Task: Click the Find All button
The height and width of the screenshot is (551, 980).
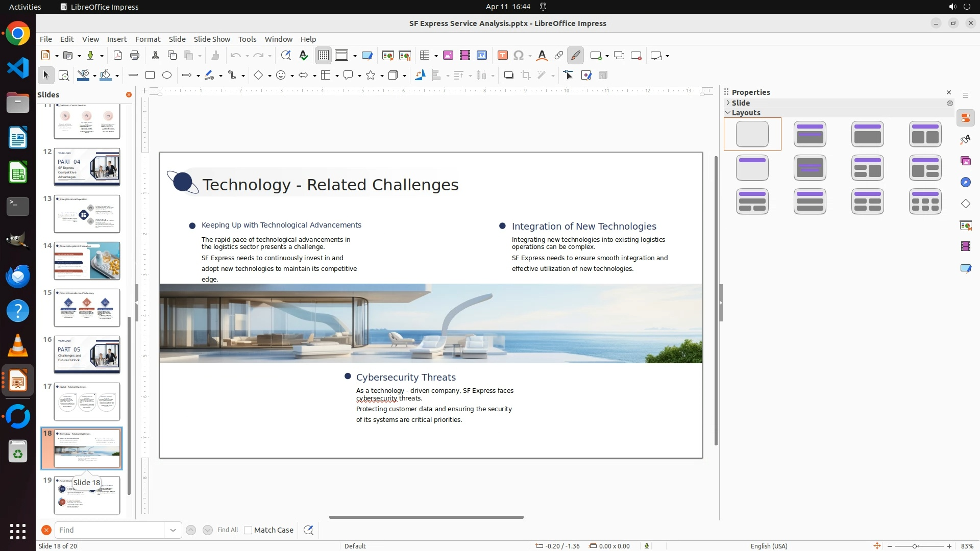Action: click(x=227, y=530)
